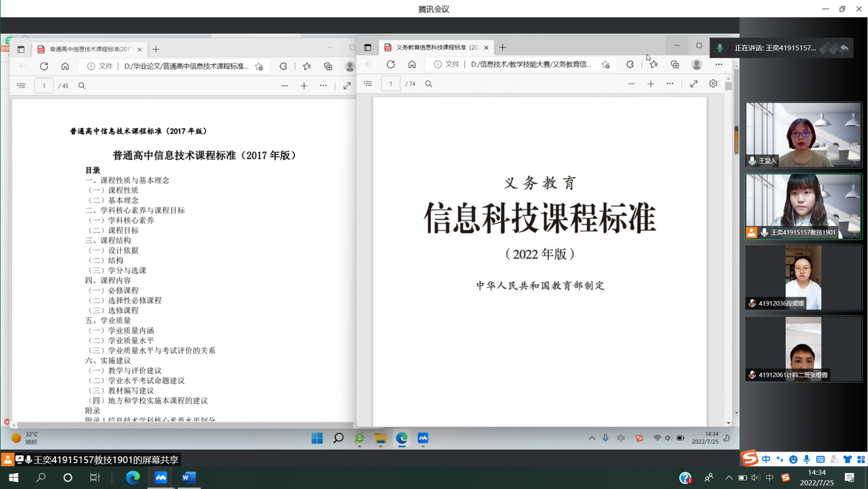
Task: Open new tab in right browser window
Action: [503, 47]
